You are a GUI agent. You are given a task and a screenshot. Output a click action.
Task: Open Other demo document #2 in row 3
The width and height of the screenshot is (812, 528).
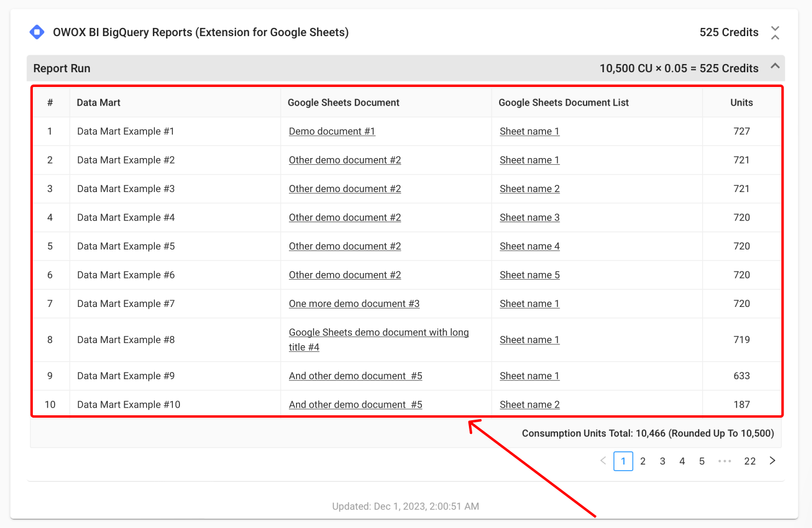[x=345, y=189]
